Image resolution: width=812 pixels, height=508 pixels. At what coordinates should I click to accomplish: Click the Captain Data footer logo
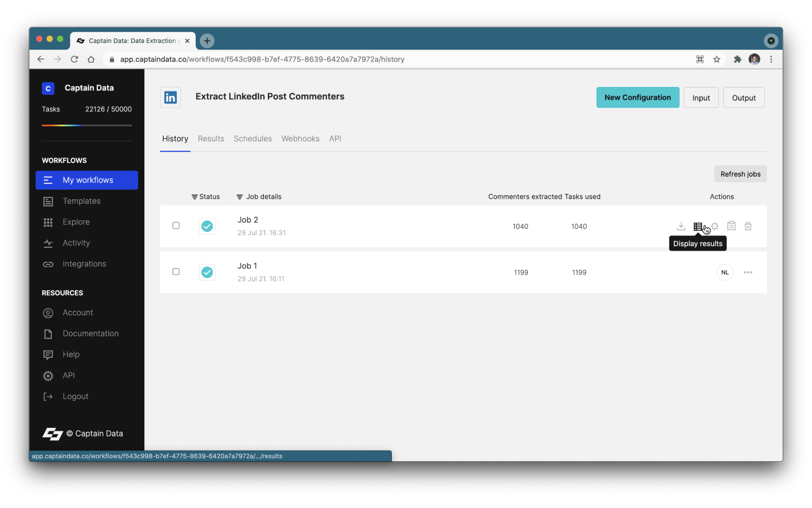pos(53,433)
